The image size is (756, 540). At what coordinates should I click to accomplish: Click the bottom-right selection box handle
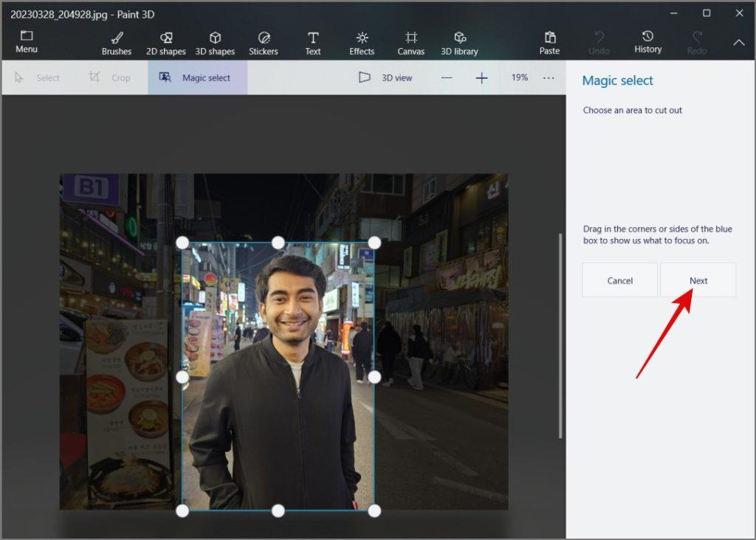[x=374, y=511]
